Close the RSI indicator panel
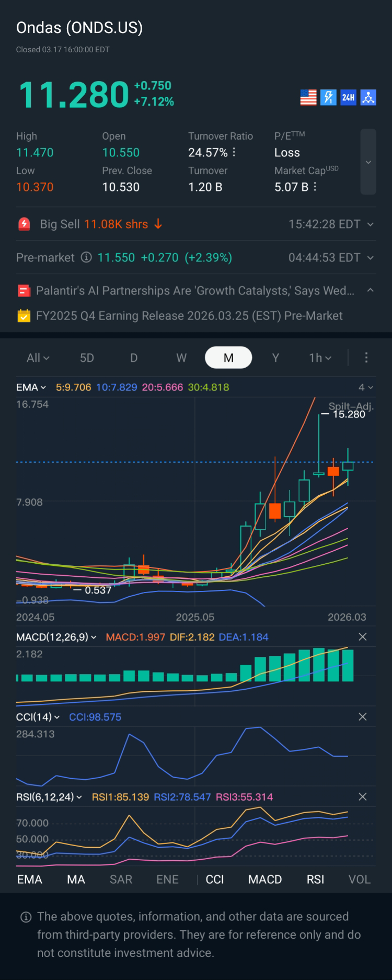The image size is (392, 980). click(363, 797)
